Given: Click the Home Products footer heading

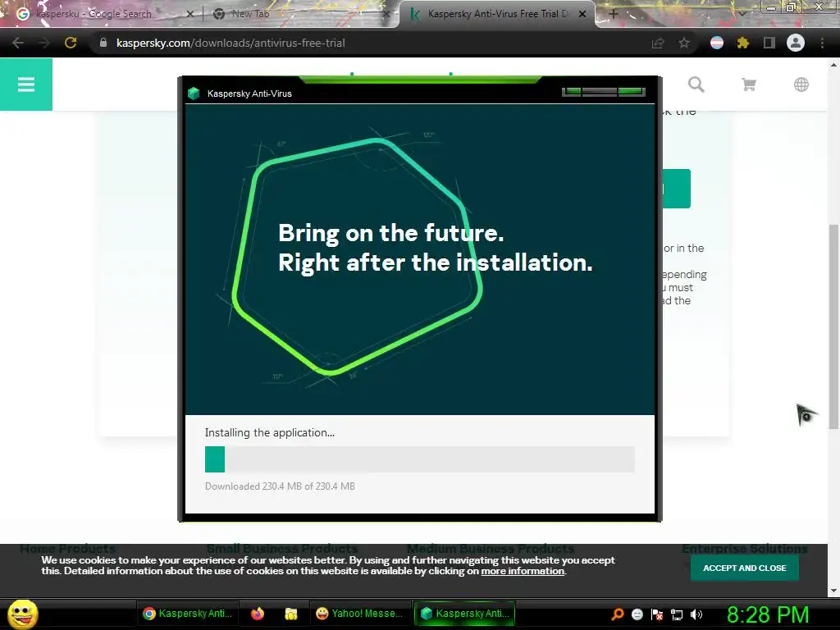Looking at the screenshot, I should click(67, 549).
